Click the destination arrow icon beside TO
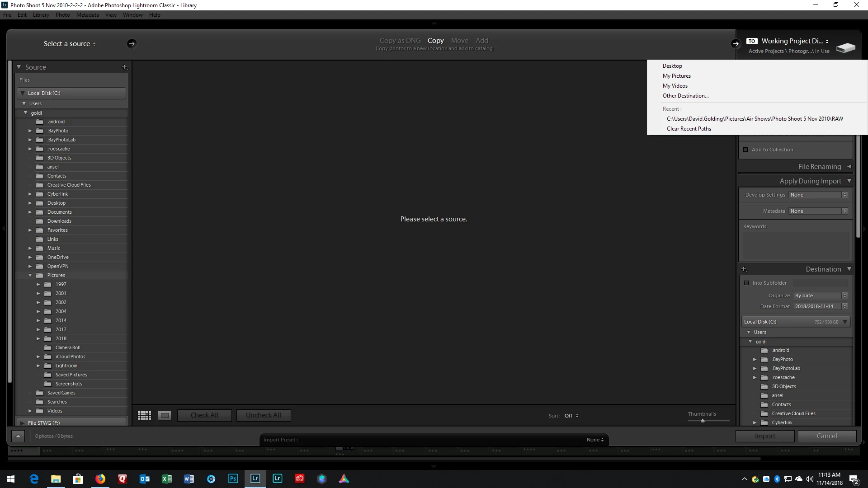 coord(736,44)
